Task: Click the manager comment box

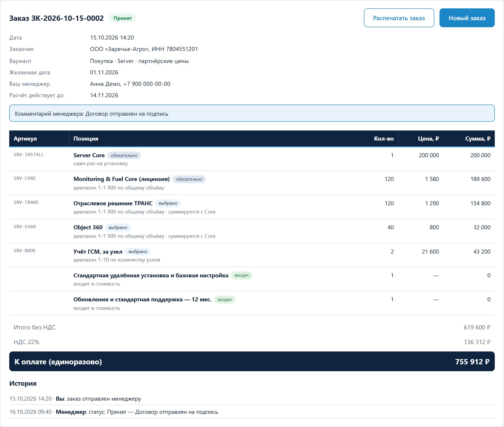Action: click(x=252, y=113)
